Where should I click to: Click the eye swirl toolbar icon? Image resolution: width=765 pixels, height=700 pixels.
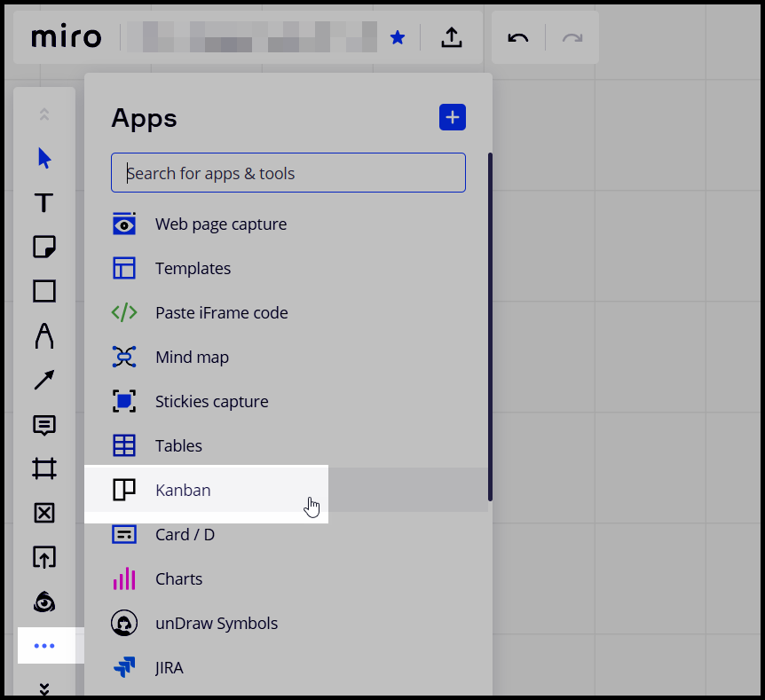coord(44,602)
